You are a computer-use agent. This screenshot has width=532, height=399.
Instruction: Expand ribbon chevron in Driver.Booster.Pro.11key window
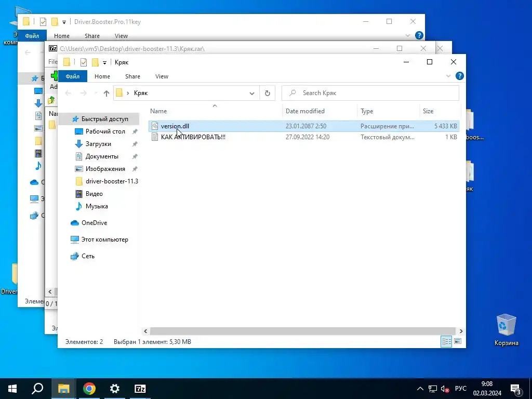pos(408,35)
